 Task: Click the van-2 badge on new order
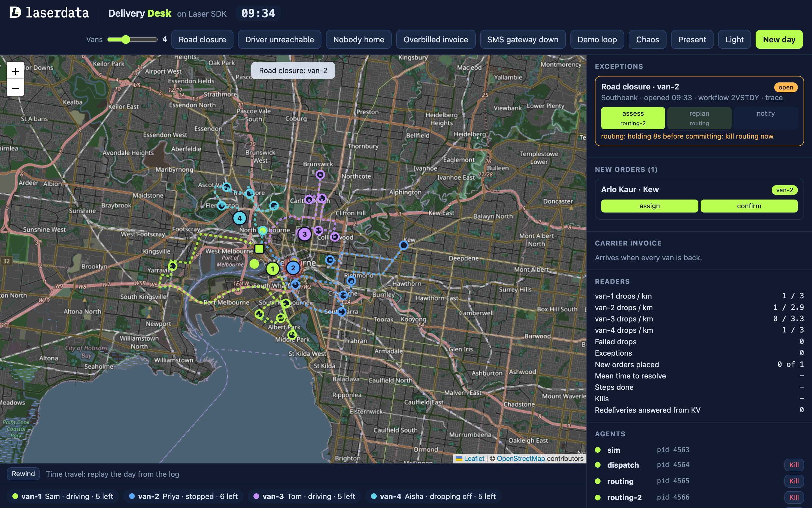(784, 190)
